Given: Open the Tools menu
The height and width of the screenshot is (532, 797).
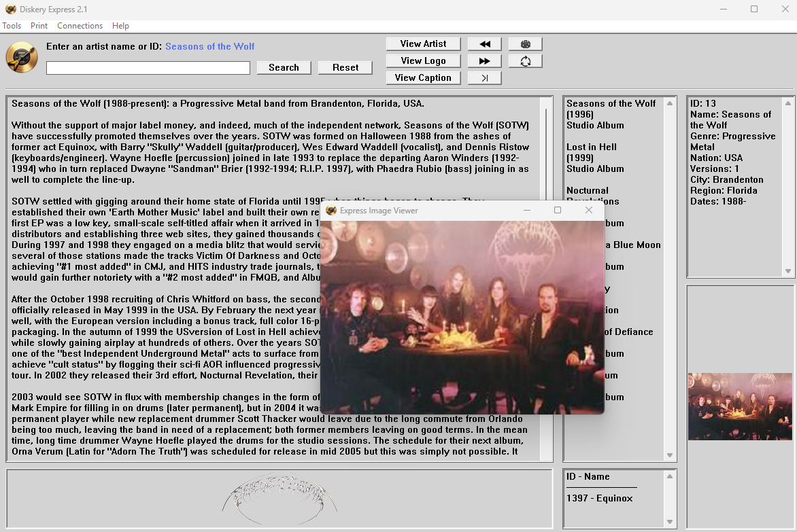Looking at the screenshot, I should click(12, 26).
